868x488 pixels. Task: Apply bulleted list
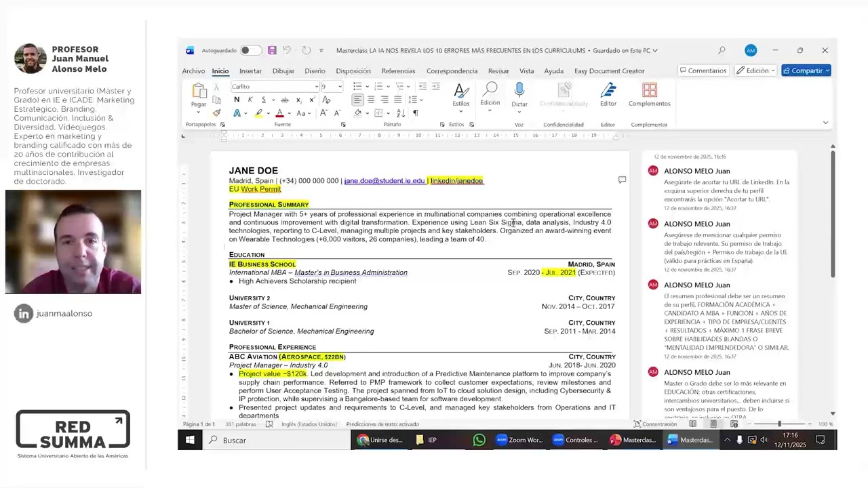tap(357, 87)
